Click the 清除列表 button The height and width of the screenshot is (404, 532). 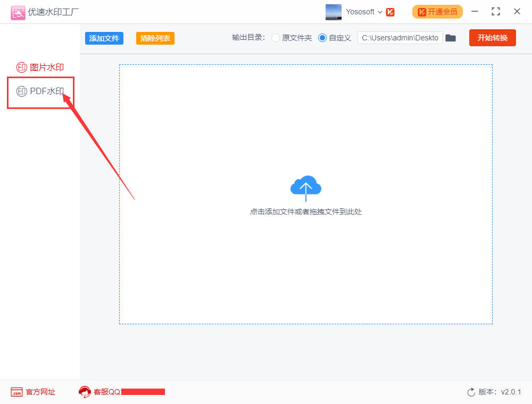(155, 38)
